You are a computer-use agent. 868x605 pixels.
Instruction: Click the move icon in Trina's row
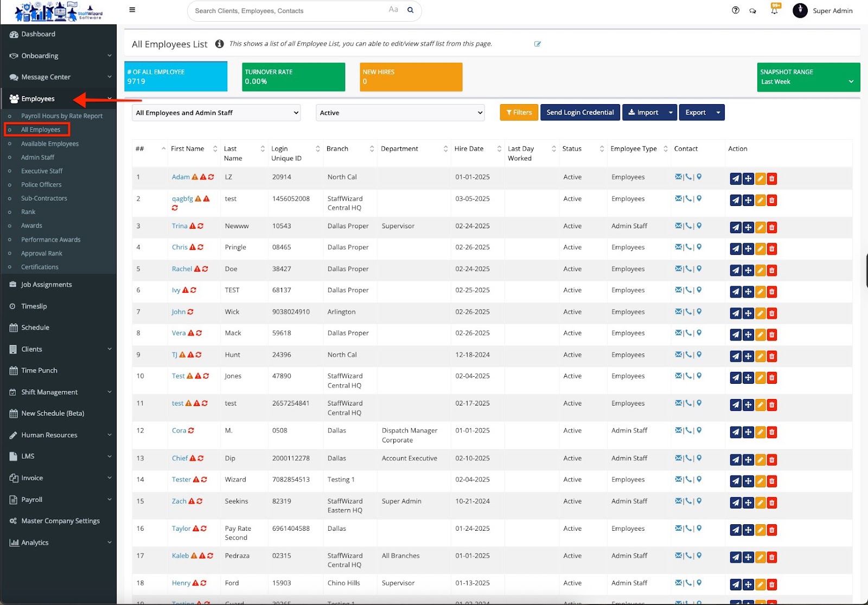point(748,228)
